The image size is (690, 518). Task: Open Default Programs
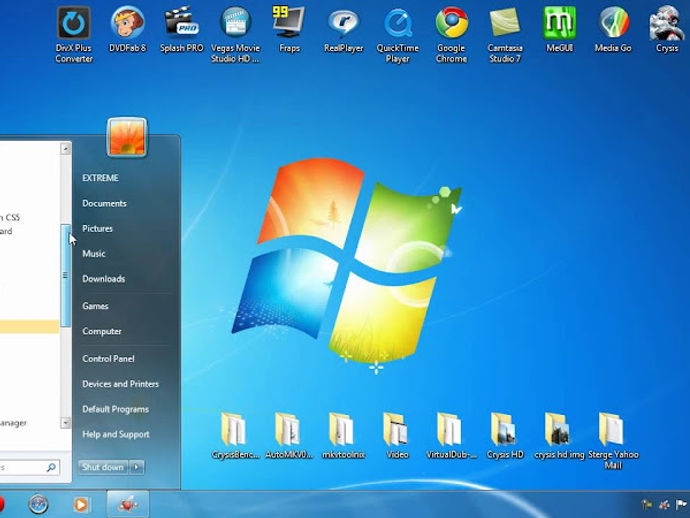115,409
